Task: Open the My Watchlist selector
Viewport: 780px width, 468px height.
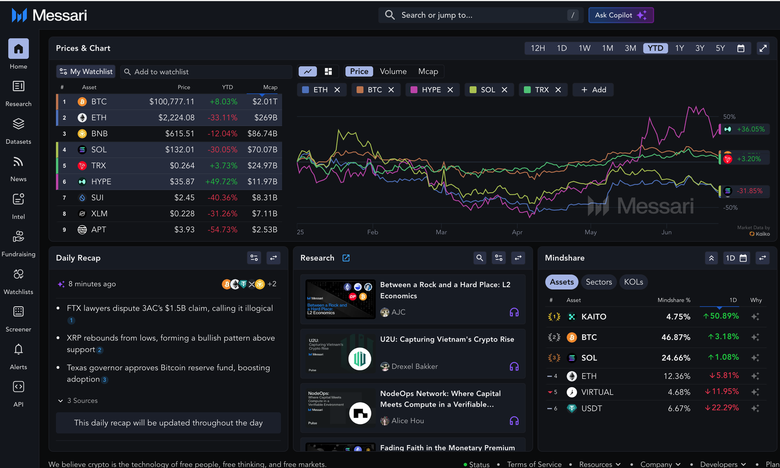Action: [86, 72]
